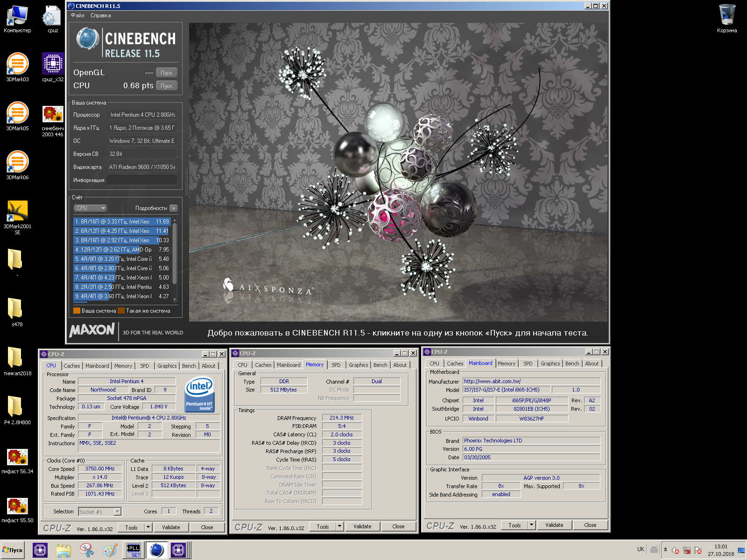Open the cpuz desktop shortcut

pyautogui.click(x=53, y=19)
